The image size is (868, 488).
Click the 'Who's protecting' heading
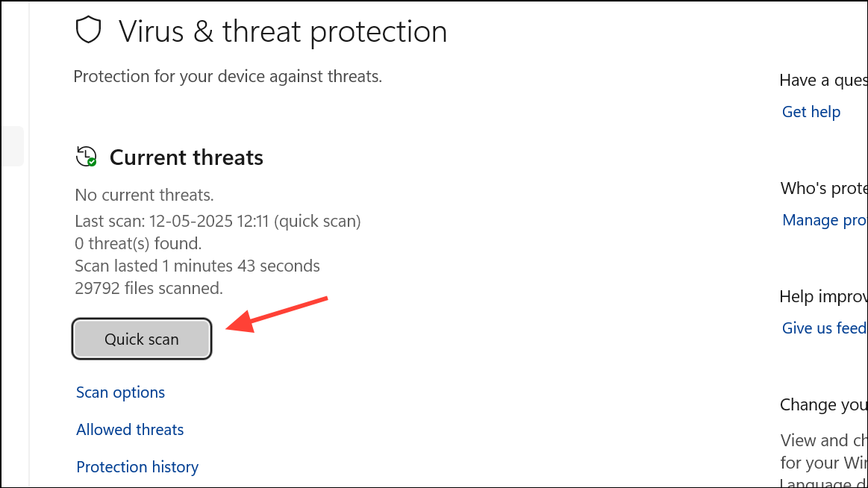point(824,189)
